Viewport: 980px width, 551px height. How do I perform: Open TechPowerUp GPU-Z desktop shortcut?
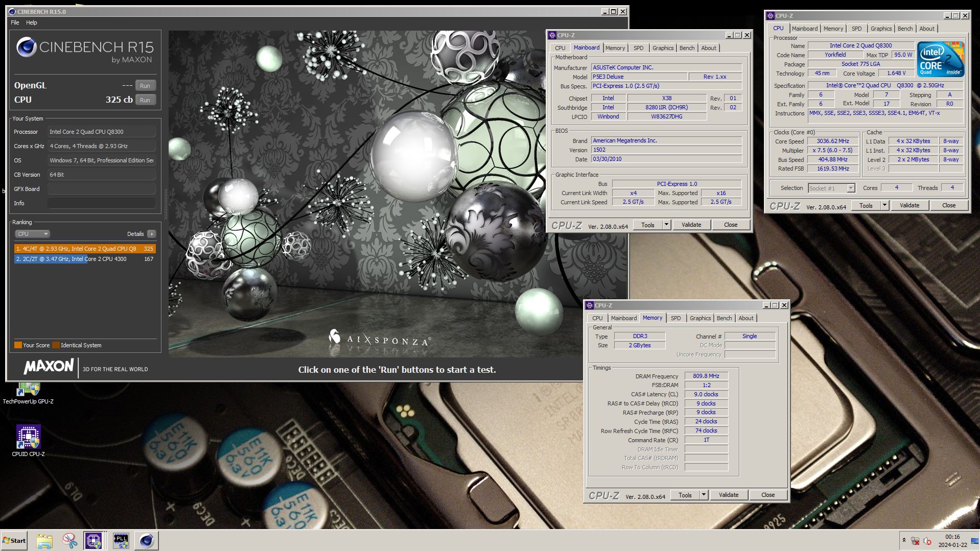[28, 393]
